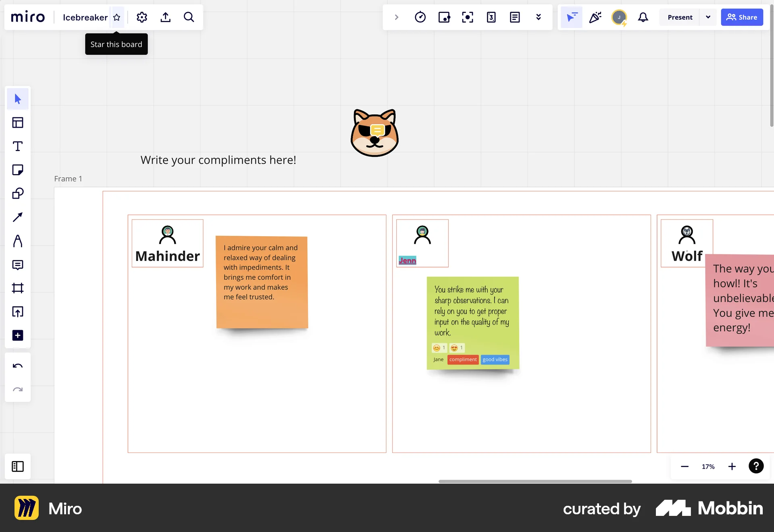Select the sticky note tool
This screenshot has height=532, width=774.
pos(18,170)
